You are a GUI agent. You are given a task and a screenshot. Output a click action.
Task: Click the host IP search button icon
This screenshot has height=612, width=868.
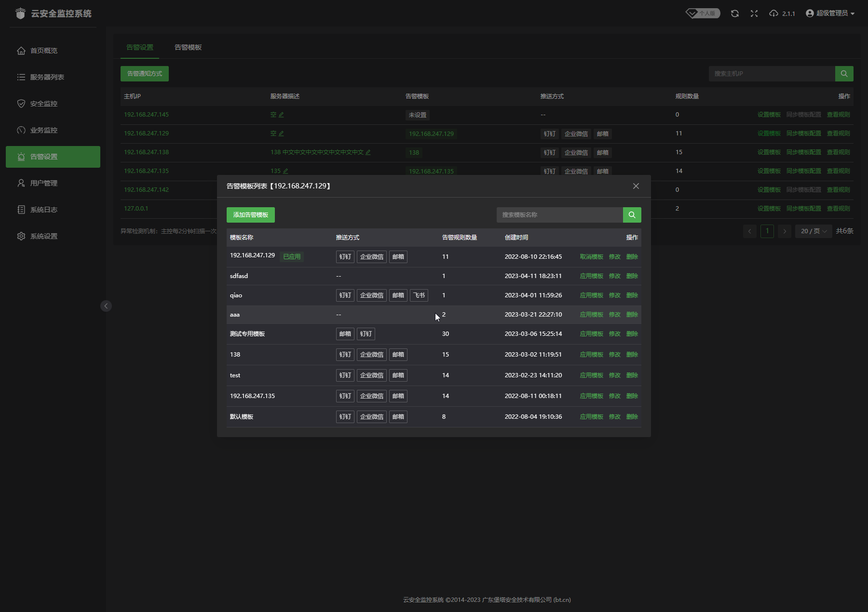coord(844,74)
